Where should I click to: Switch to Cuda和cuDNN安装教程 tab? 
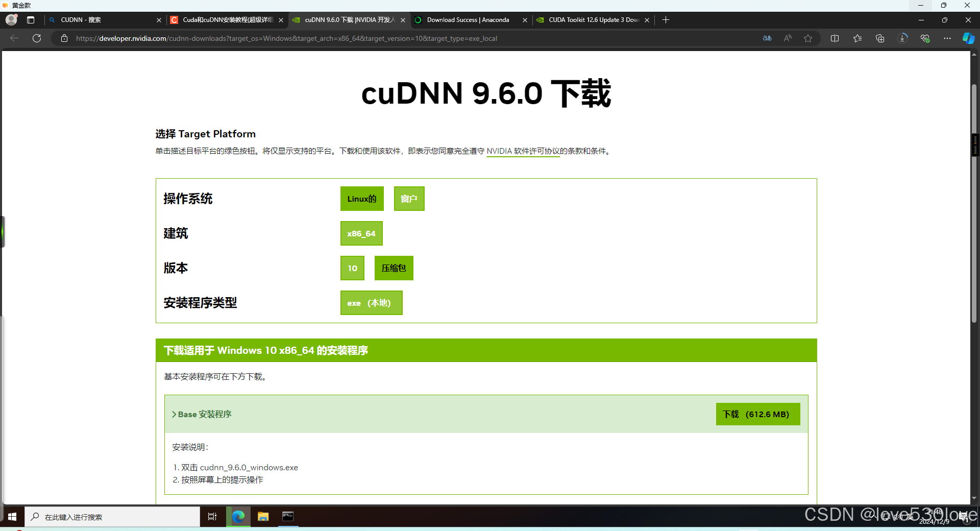(227, 20)
